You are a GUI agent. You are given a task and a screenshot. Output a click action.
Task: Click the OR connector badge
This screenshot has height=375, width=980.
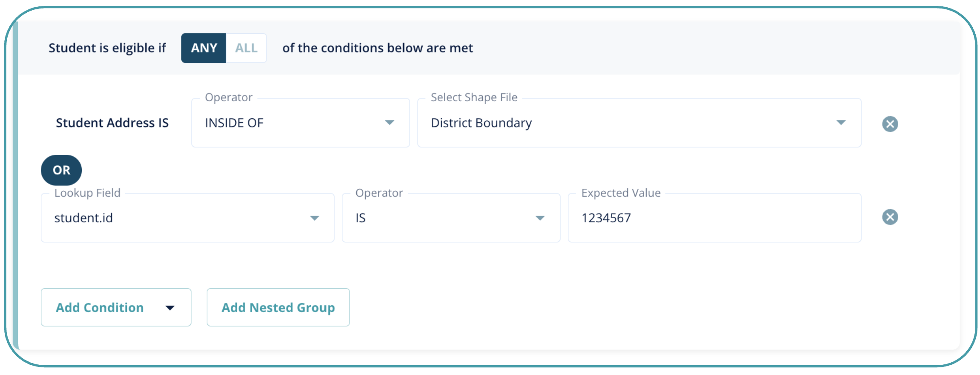61,170
